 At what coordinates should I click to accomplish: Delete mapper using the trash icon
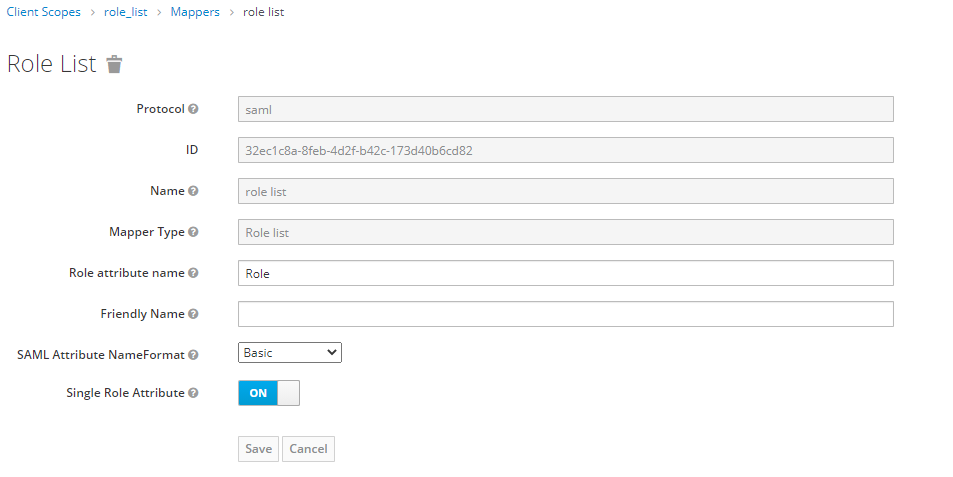pyautogui.click(x=114, y=64)
